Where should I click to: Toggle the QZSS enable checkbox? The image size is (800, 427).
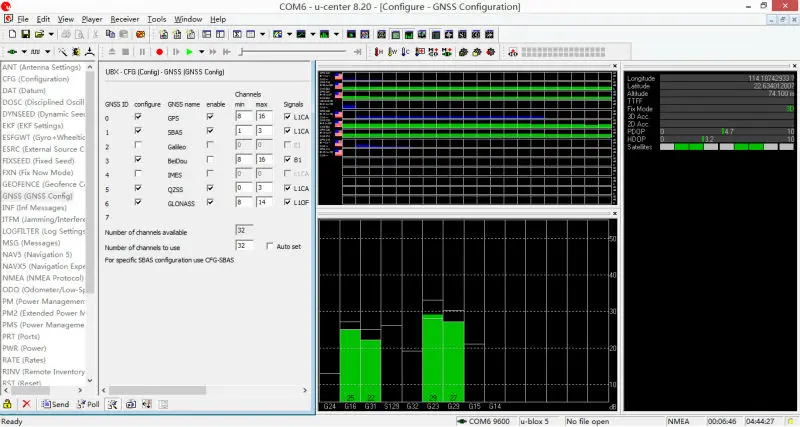(x=210, y=188)
